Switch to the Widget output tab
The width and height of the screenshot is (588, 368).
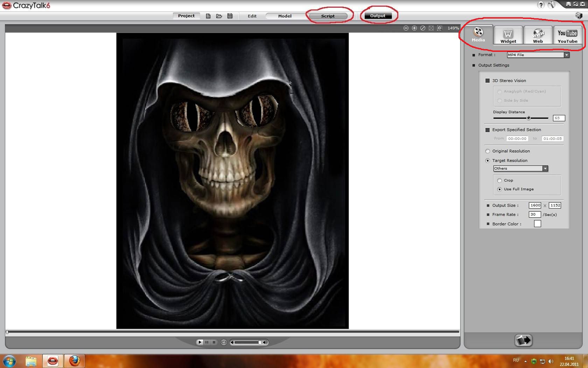[x=508, y=35]
